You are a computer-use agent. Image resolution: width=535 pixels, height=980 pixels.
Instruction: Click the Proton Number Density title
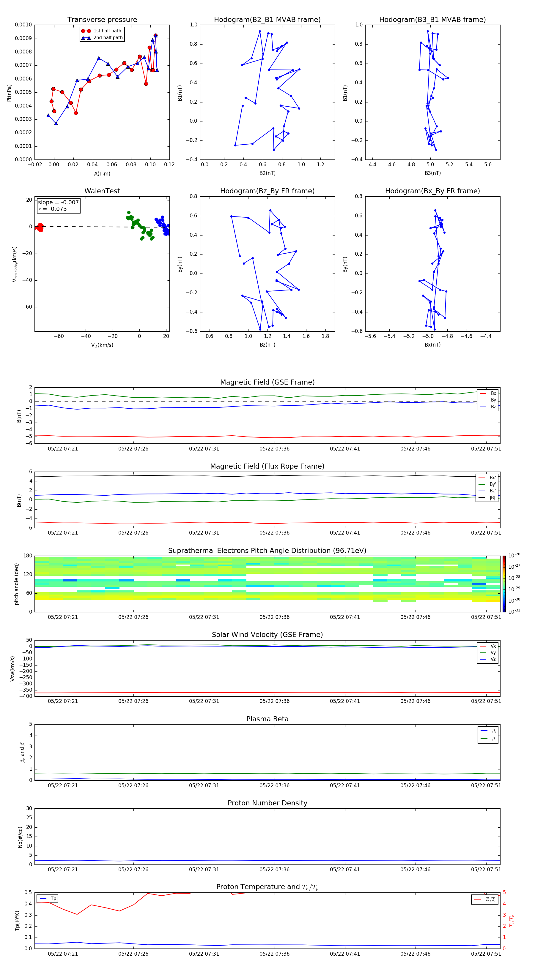[x=267, y=803]
